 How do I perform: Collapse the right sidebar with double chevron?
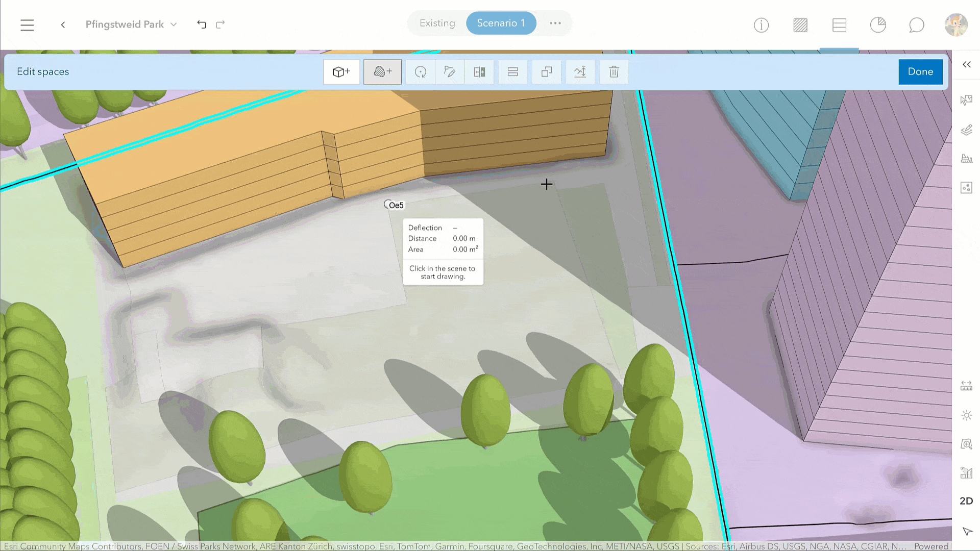tap(966, 64)
